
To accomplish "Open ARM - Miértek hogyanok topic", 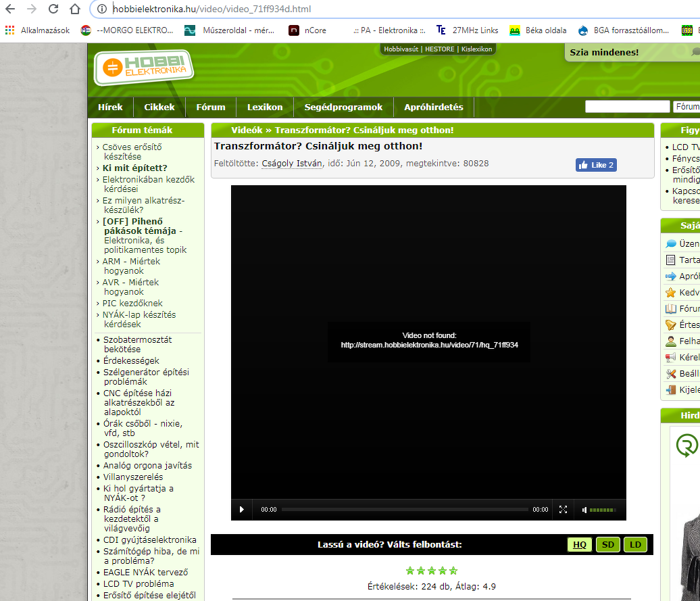I will 131,266.
